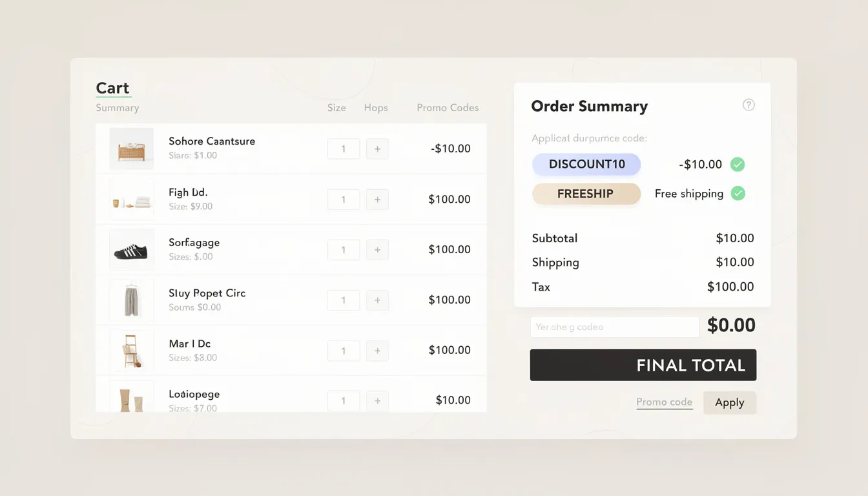
Task: Increase quantity of Sorfagage
Action: pos(377,250)
